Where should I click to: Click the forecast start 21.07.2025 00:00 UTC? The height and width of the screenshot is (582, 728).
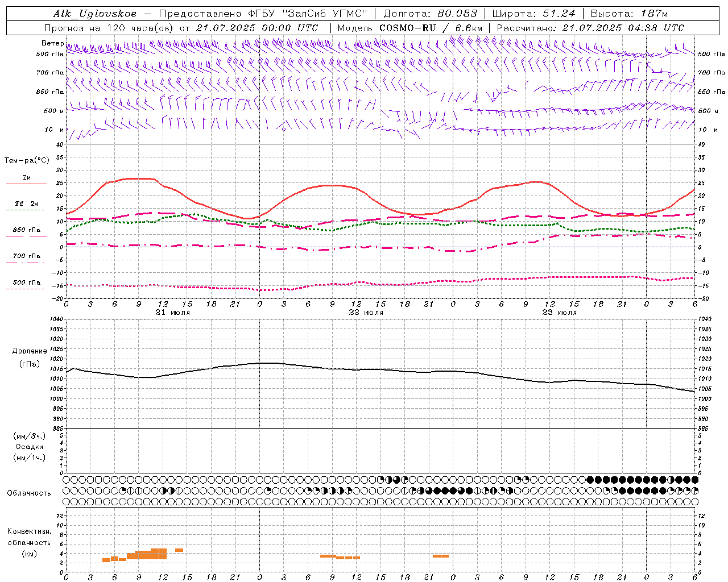point(257,28)
